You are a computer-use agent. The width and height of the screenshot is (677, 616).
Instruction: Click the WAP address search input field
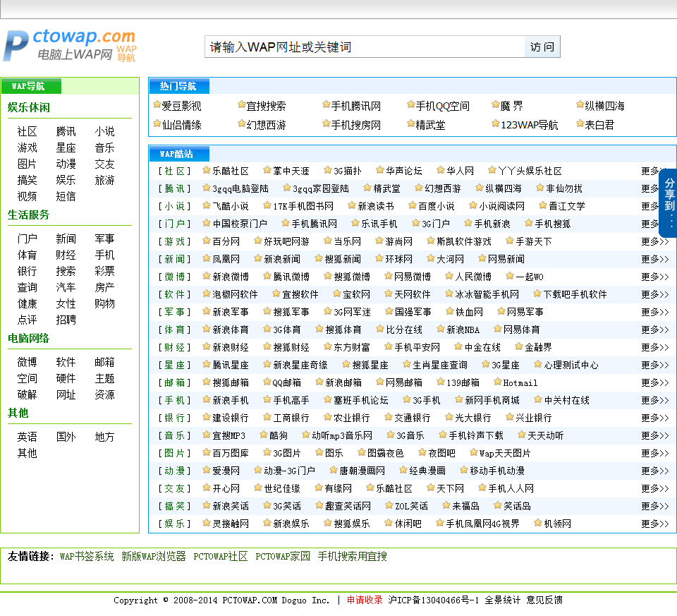(x=365, y=47)
